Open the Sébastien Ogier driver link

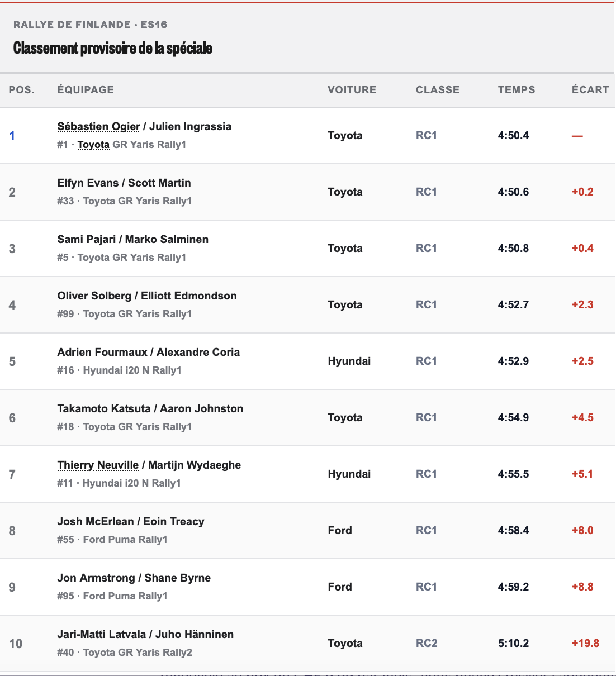click(98, 126)
